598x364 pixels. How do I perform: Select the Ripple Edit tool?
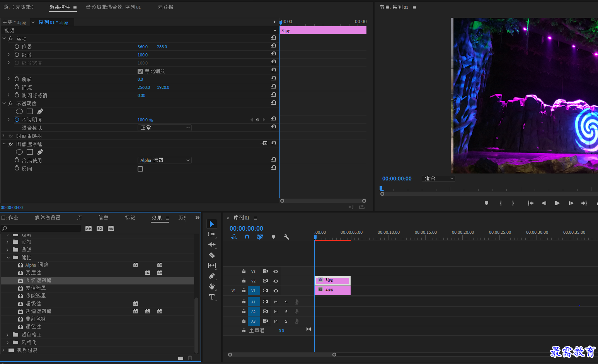pos(212,245)
